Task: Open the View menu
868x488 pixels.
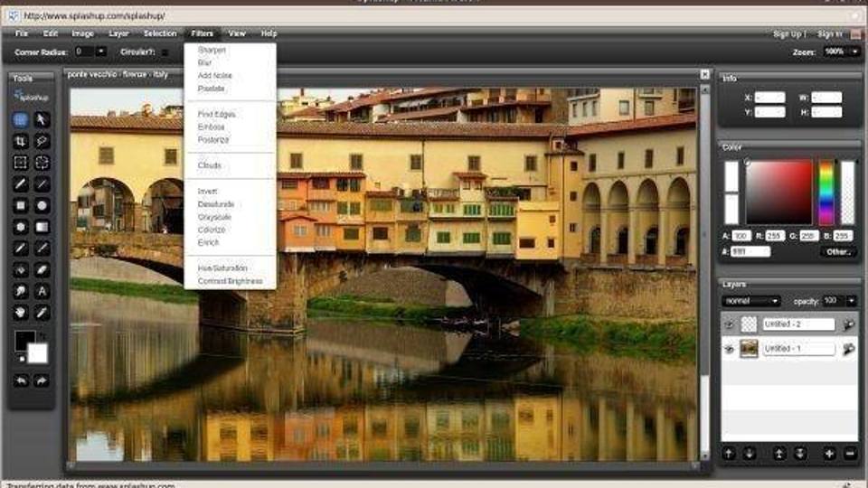Action: tap(237, 33)
